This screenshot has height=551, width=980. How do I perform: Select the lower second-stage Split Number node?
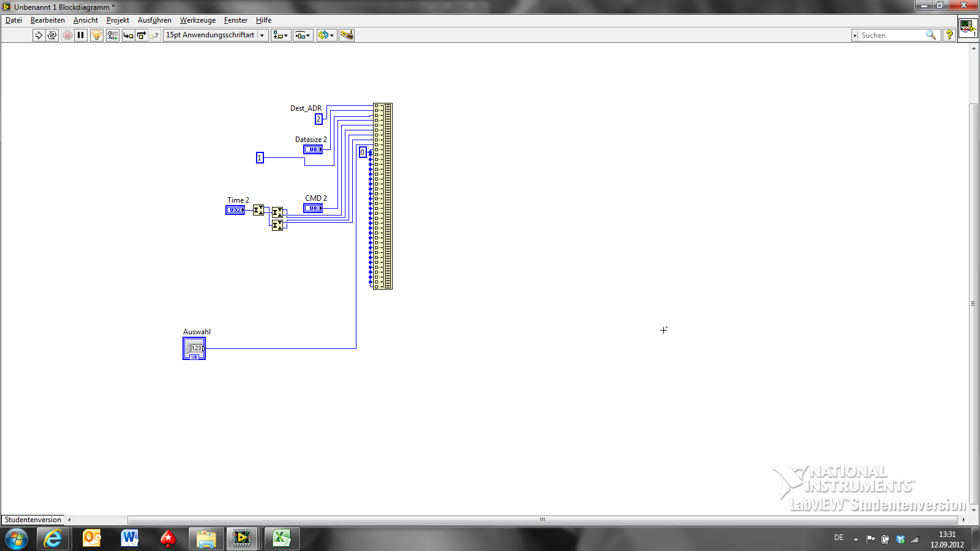point(277,225)
